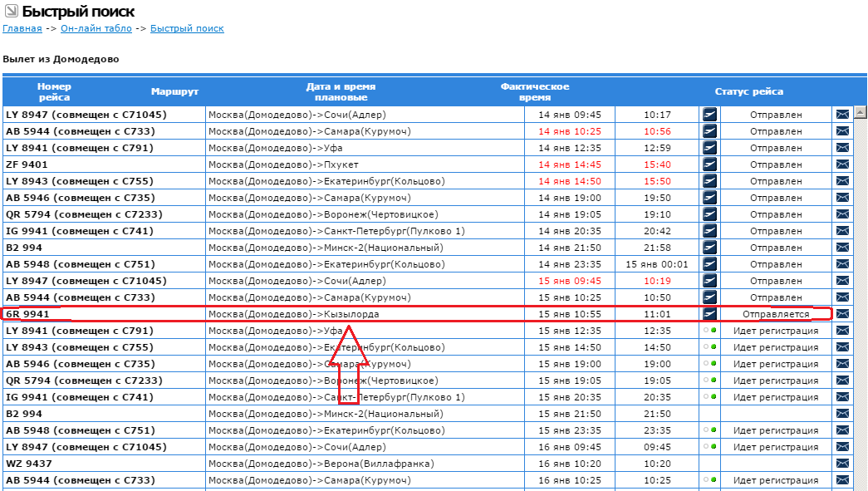868x491 pixels.
Task: Click the Вылет из Домодедово heading
Action: tap(61, 59)
